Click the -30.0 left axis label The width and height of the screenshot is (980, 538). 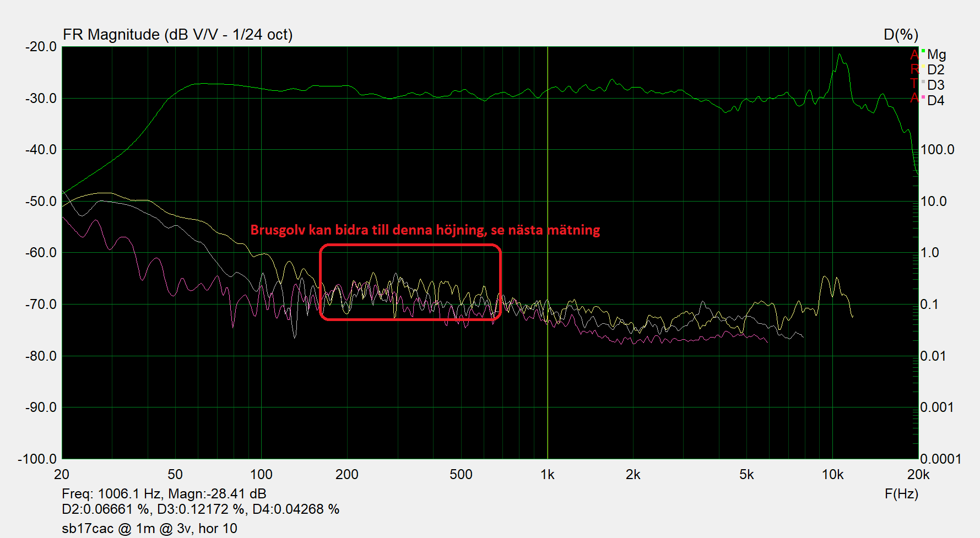[x=41, y=99]
